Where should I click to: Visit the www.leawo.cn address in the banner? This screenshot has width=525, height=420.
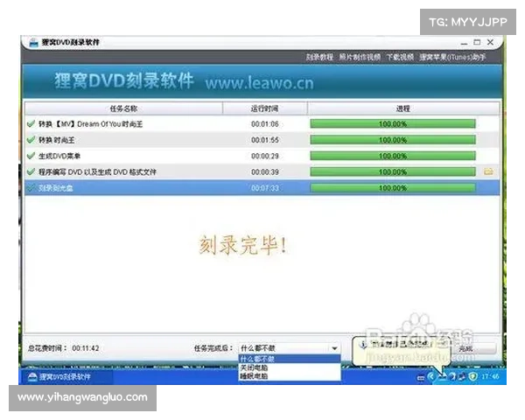260,83
